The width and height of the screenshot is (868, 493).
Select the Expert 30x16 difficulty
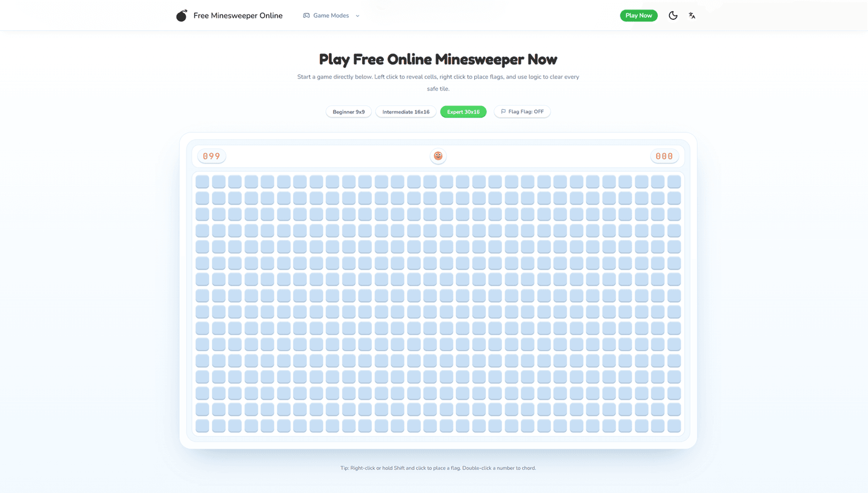click(x=463, y=111)
